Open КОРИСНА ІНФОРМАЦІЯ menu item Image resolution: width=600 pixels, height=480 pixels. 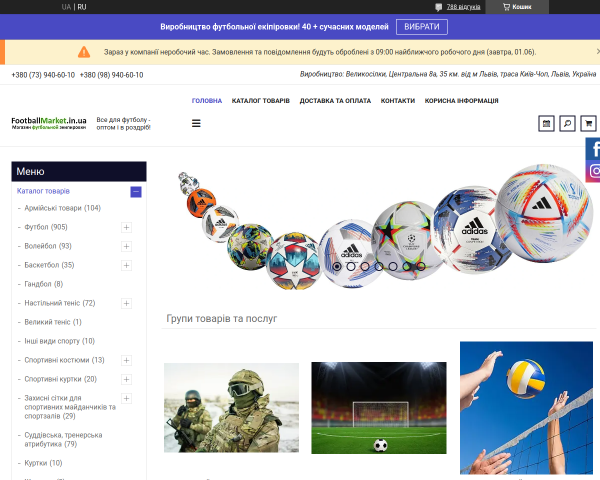click(461, 101)
